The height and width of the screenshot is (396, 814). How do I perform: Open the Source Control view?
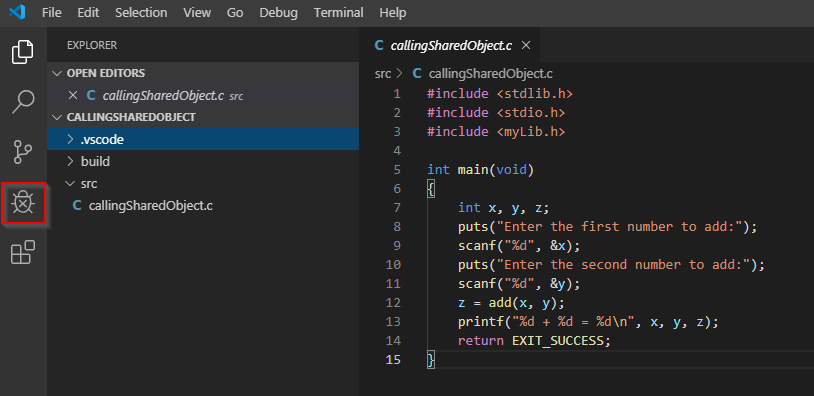point(23,152)
